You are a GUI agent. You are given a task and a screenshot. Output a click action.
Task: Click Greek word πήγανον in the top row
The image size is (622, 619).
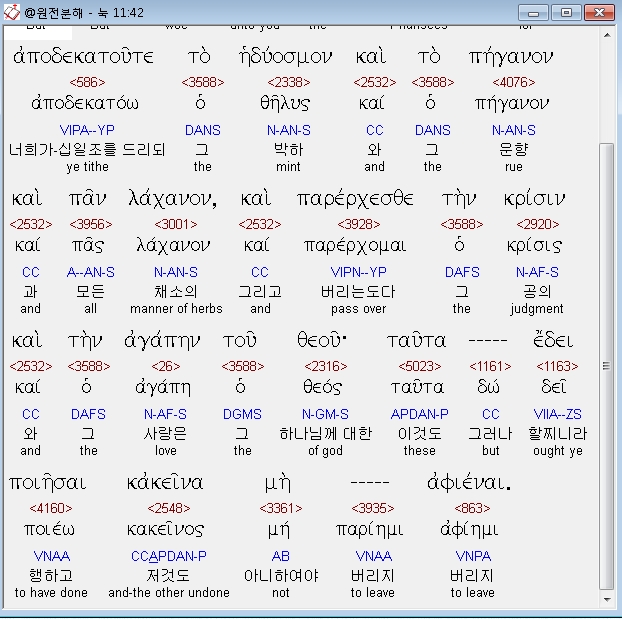[x=511, y=58]
